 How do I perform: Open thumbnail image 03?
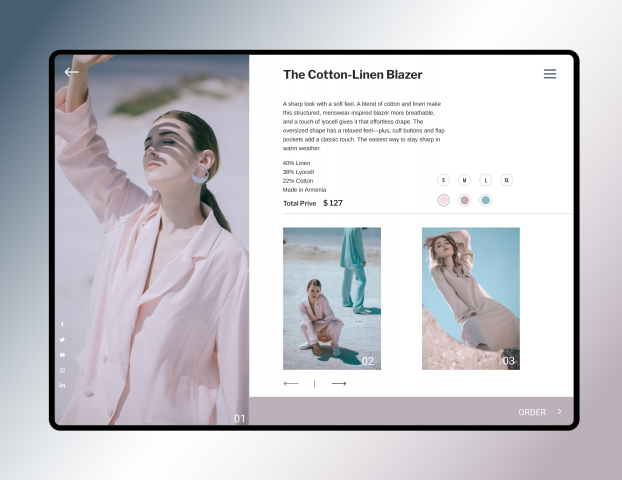pos(471,299)
